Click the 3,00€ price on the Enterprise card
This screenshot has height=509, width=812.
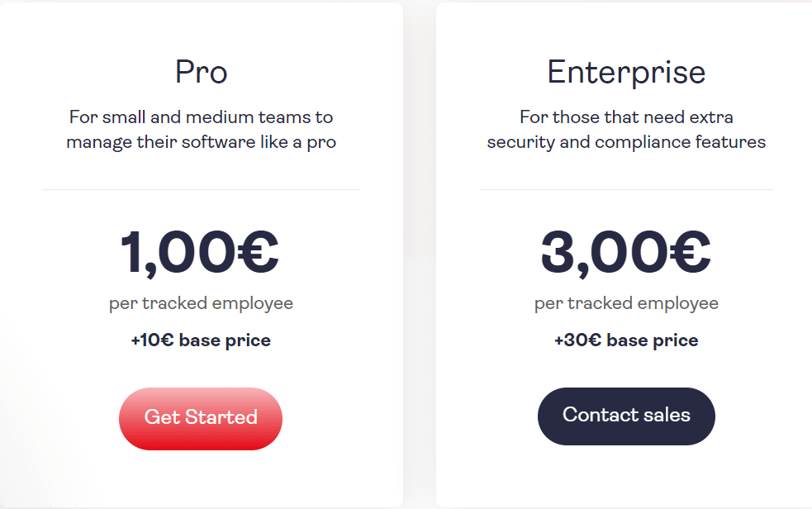tap(625, 253)
